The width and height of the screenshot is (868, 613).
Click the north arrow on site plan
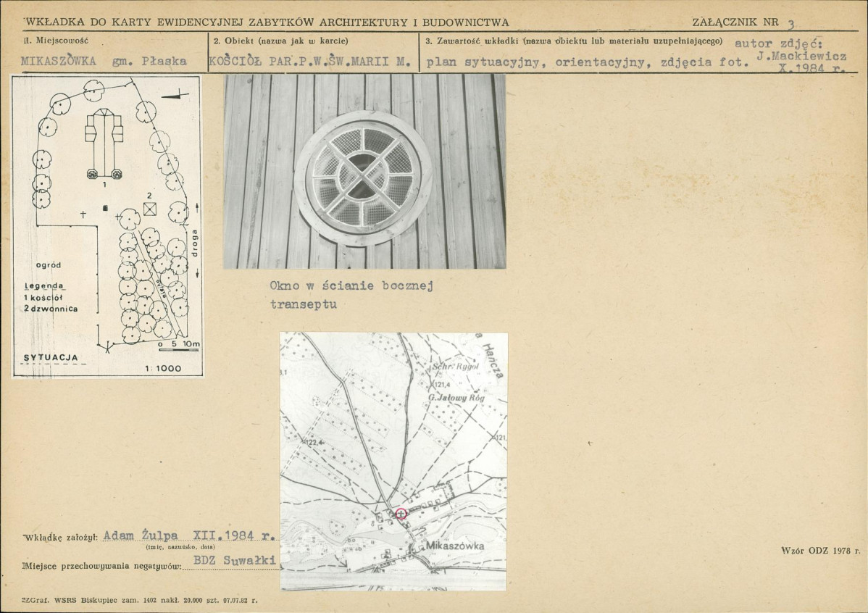175,95
